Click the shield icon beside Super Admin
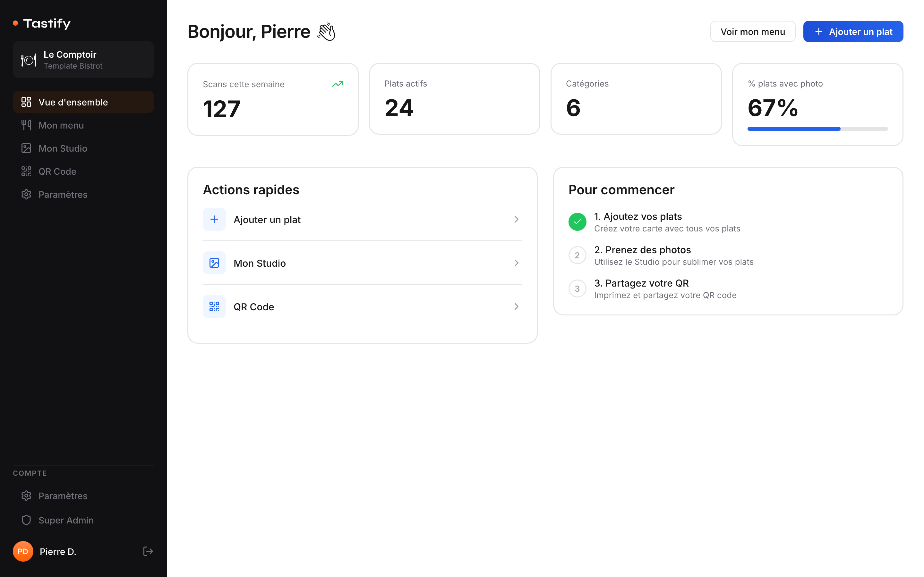This screenshot has width=924, height=577. coord(26,520)
